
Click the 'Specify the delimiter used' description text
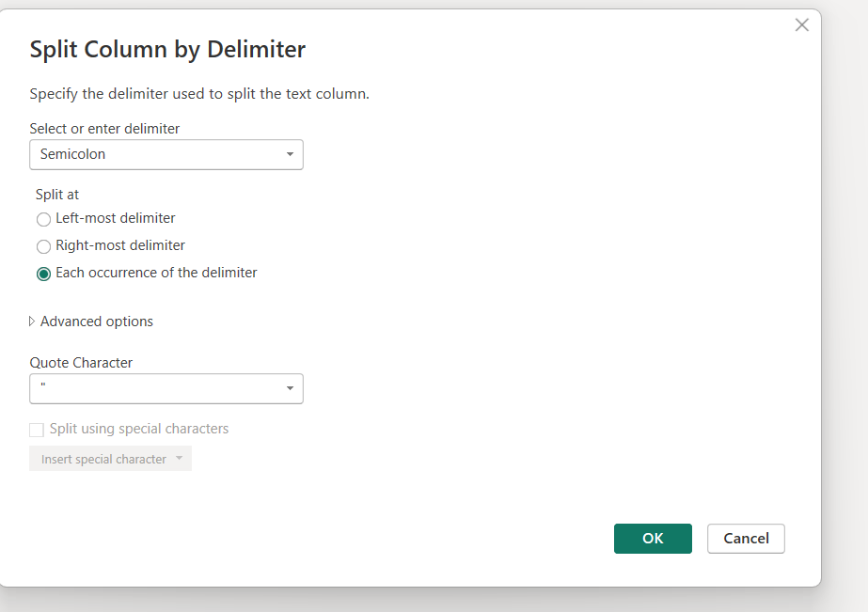pos(199,94)
